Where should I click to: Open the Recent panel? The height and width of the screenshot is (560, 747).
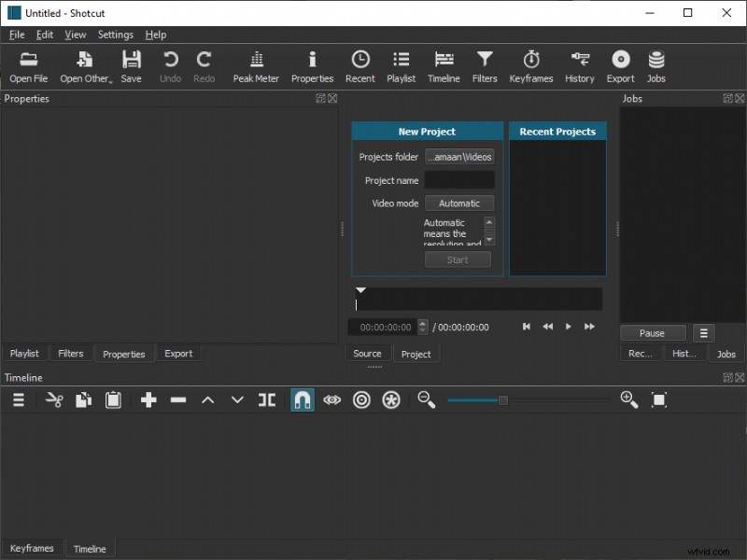[359, 63]
